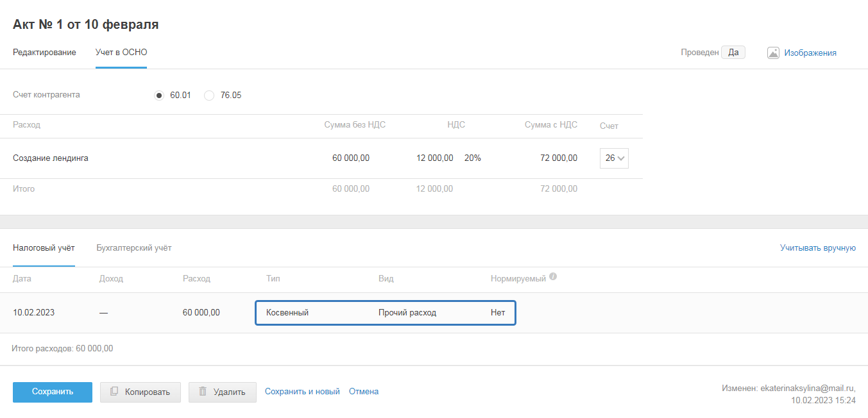Viewport: 868px width, 418px height.
Task: Open the Прочий расход kind selector
Action: pyautogui.click(x=407, y=313)
